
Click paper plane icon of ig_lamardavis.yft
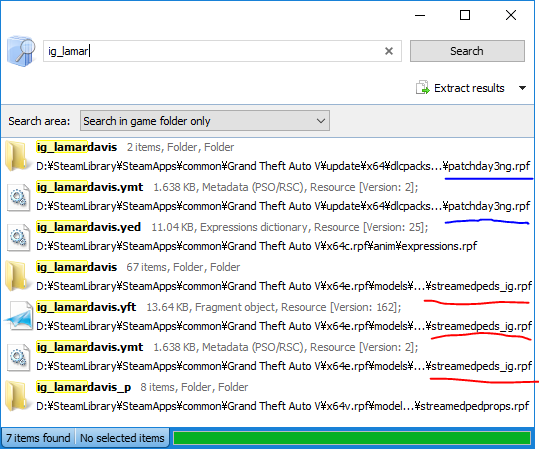[18, 316]
